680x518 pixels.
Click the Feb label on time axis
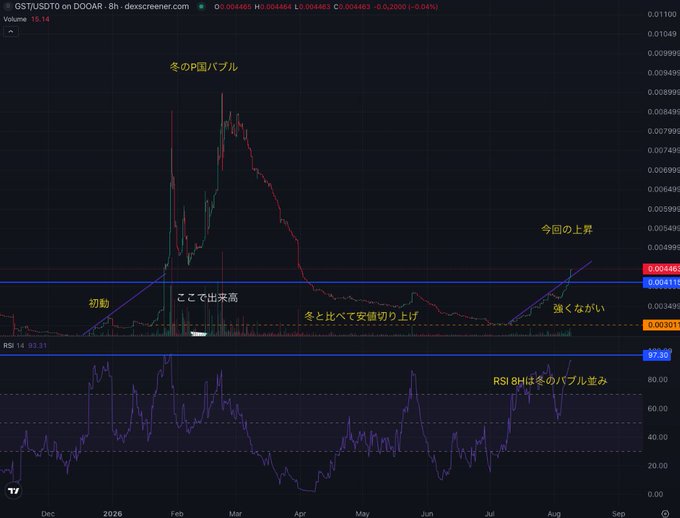pos(177,514)
